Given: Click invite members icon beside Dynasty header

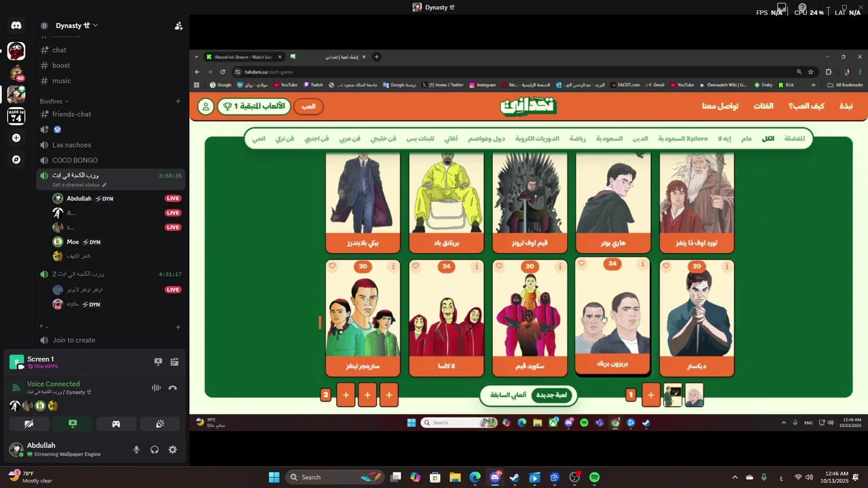Looking at the screenshot, I should (x=178, y=26).
